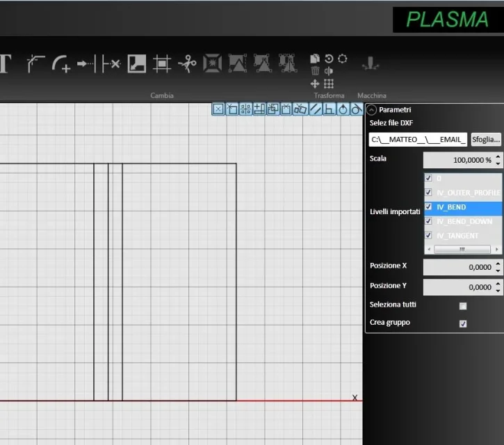Click the square-with-triangle node icon
Viewport: 504px width, 445px height.
click(x=263, y=63)
